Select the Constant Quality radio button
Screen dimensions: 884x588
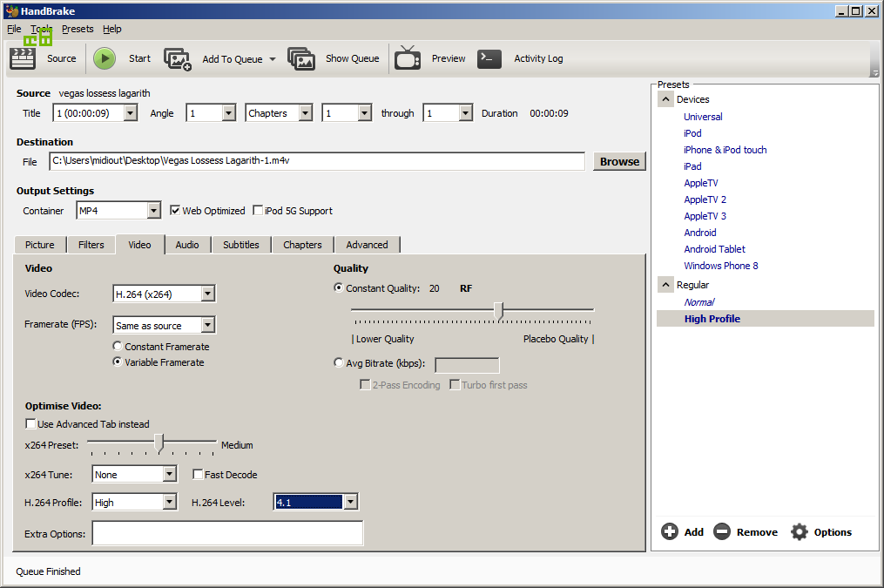tap(338, 287)
